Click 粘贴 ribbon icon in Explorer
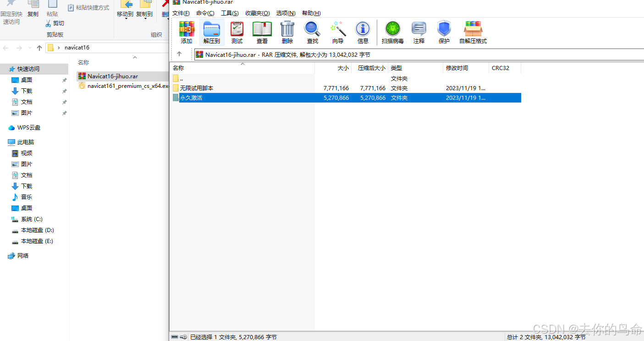 pyautogui.click(x=52, y=9)
